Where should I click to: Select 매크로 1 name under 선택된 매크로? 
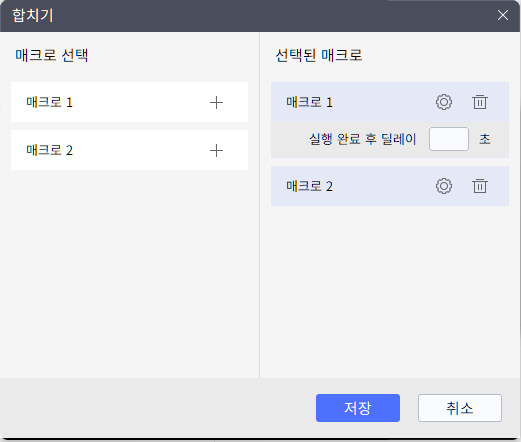(309, 102)
